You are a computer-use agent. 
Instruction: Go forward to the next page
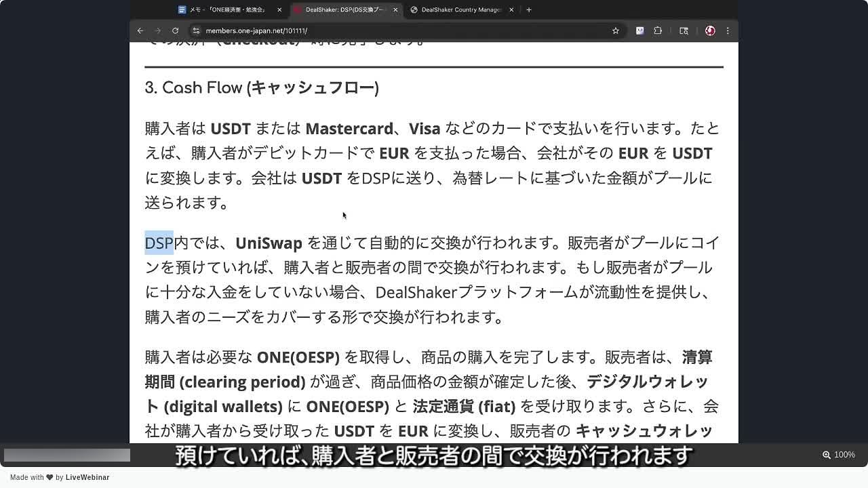click(x=158, y=30)
